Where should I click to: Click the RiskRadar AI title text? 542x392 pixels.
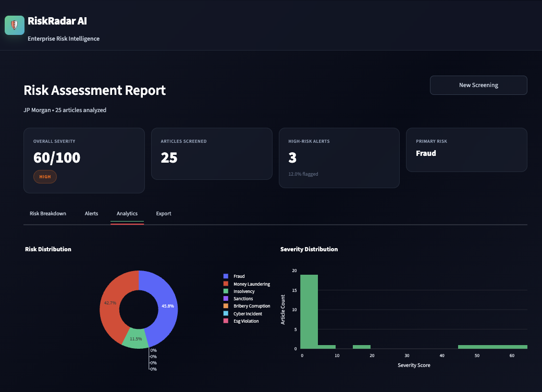pos(57,21)
